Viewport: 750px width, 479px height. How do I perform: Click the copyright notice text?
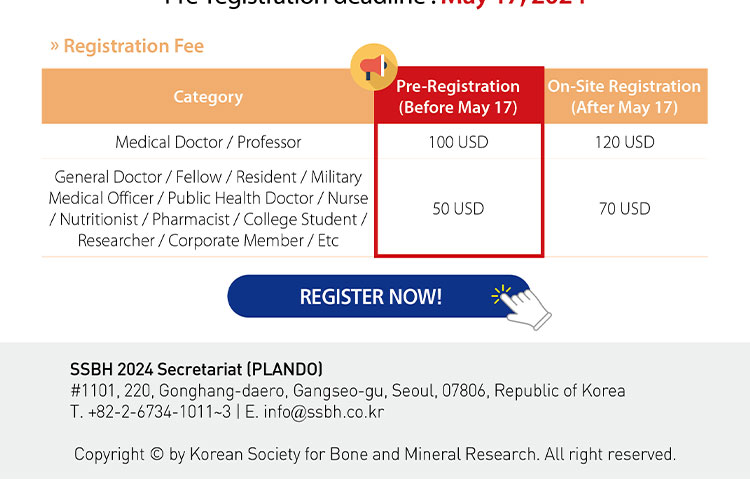tap(375, 454)
